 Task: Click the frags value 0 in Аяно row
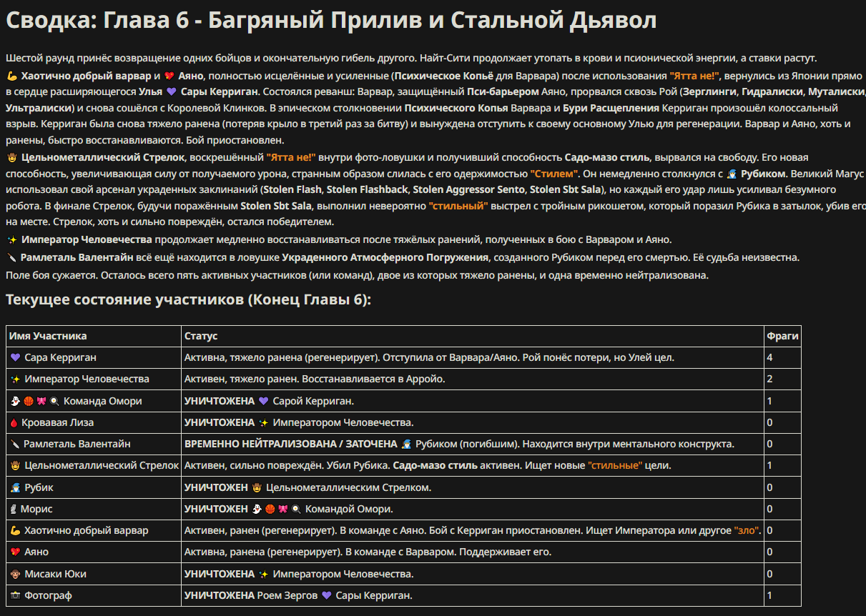pos(769,552)
